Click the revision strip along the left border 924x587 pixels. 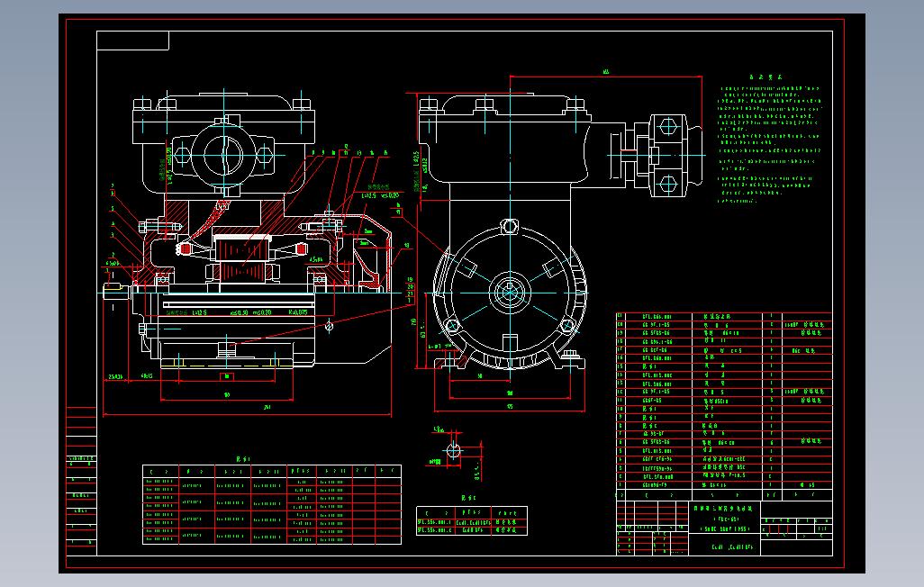(81, 481)
